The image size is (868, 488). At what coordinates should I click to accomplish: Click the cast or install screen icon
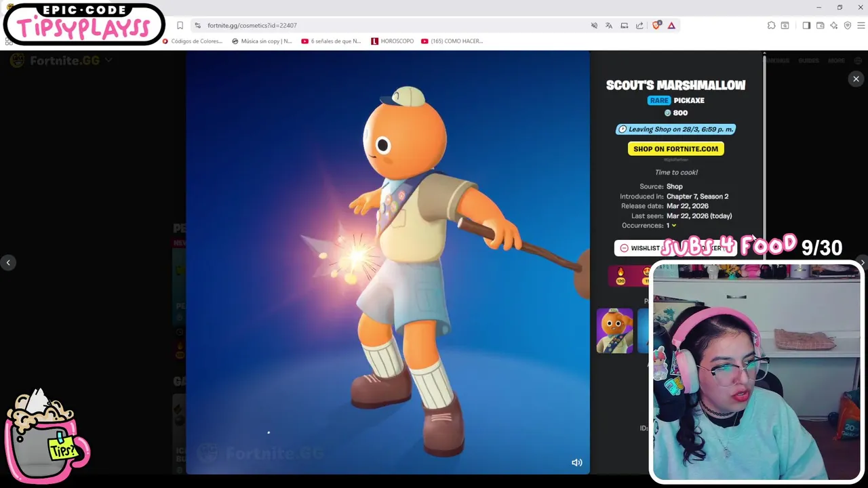[x=625, y=25]
